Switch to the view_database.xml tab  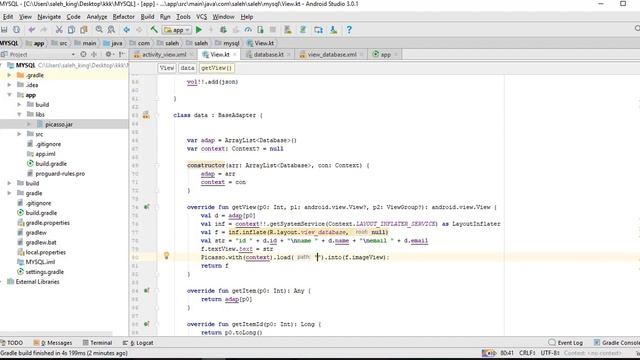pos(332,54)
